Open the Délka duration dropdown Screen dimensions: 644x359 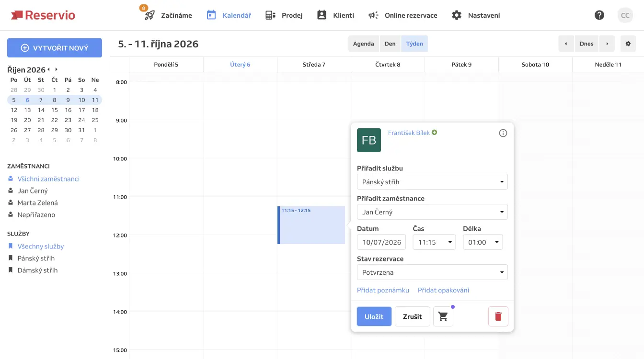[x=483, y=242]
